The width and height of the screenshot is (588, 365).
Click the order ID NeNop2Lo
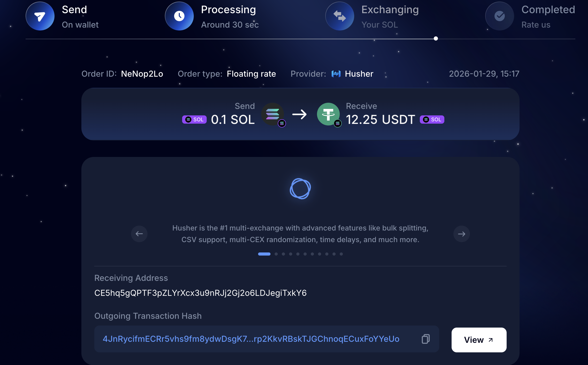coord(142,74)
